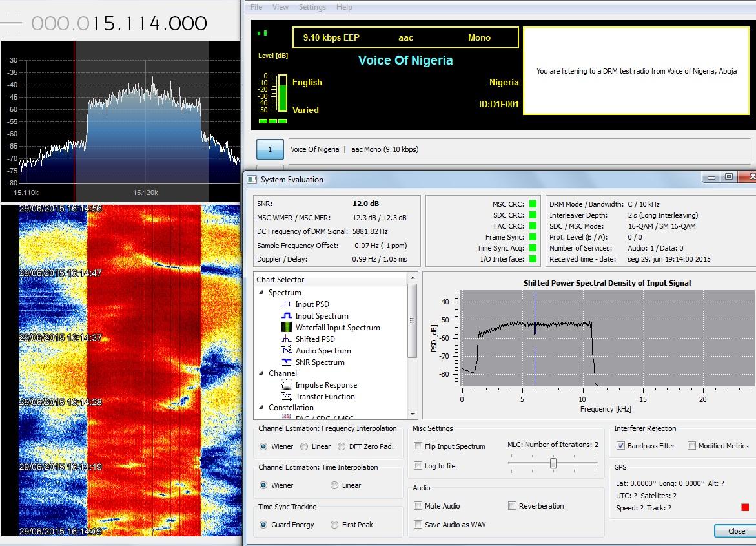Image resolution: width=756 pixels, height=546 pixels.
Task: Collapse the Channel tree group
Action: click(x=261, y=373)
